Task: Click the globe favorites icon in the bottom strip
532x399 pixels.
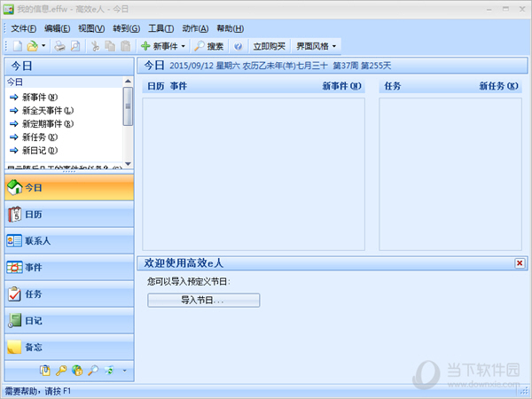Action: coord(77,371)
